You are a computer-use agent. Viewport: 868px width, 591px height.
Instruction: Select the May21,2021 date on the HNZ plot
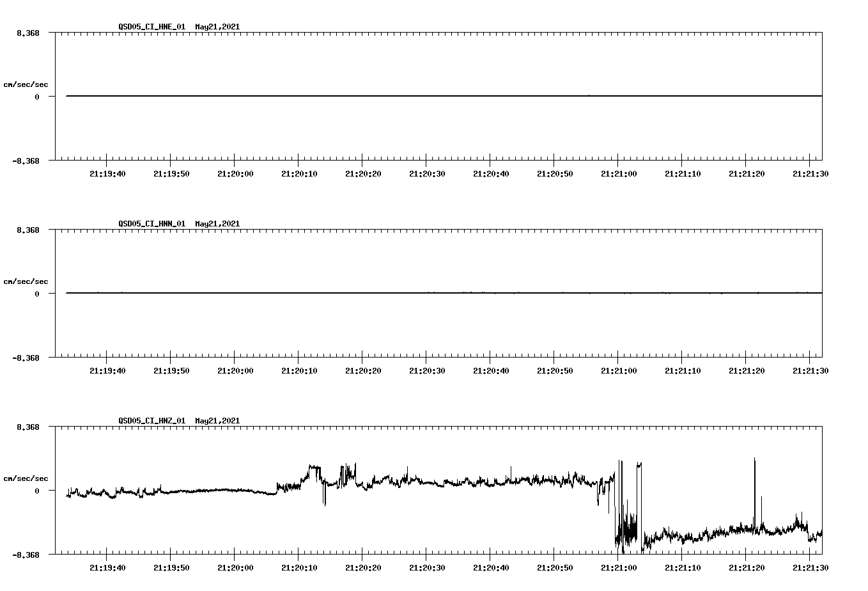coord(217,421)
